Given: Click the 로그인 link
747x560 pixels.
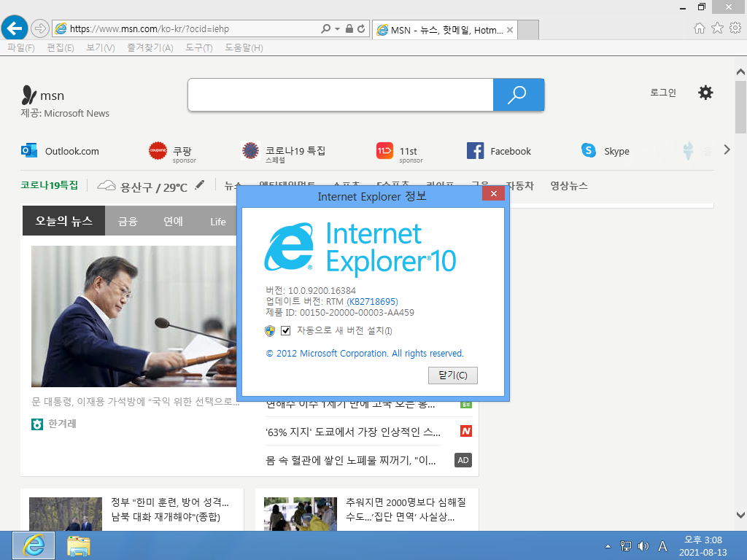Looking at the screenshot, I should [x=663, y=93].
